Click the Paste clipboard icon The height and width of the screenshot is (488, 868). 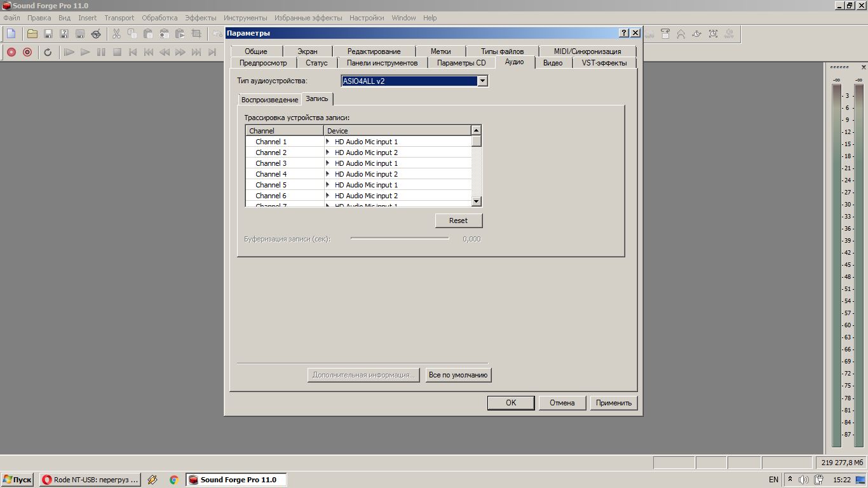pyautogui.click(x=148, y=34)
